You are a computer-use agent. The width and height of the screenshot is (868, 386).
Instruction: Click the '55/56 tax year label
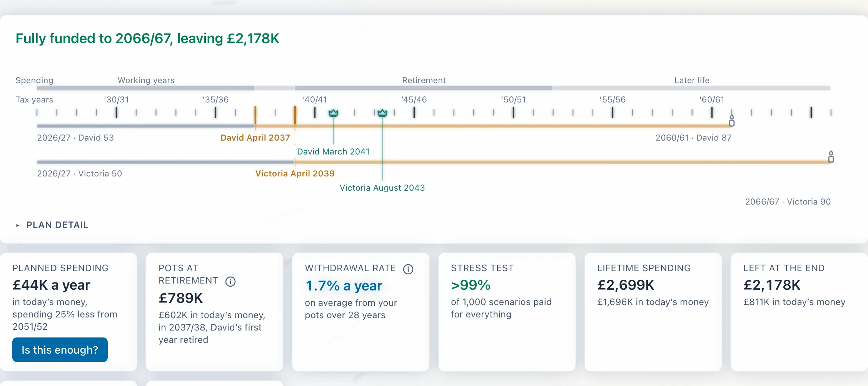tap(613, 99)
